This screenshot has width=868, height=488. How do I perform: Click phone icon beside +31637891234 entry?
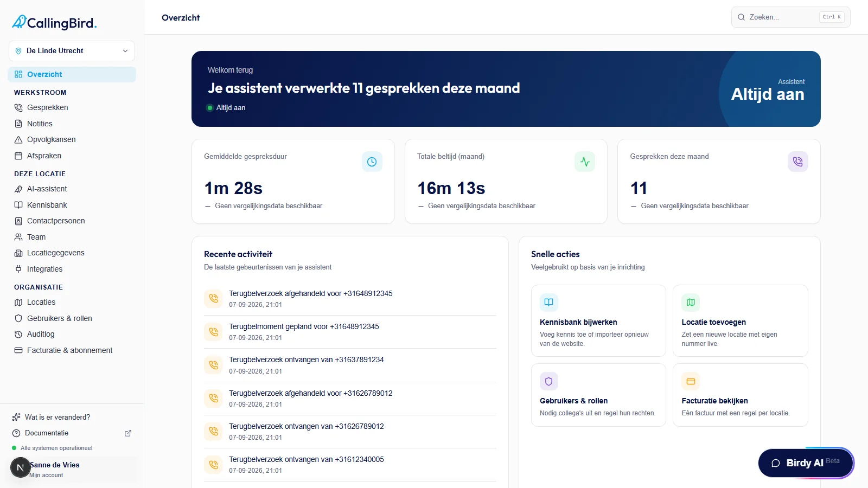point(213,365)
